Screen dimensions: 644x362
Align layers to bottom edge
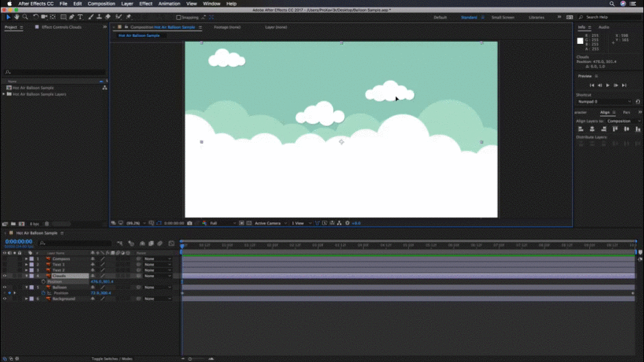pyautogui.click(x=637, y=129)
